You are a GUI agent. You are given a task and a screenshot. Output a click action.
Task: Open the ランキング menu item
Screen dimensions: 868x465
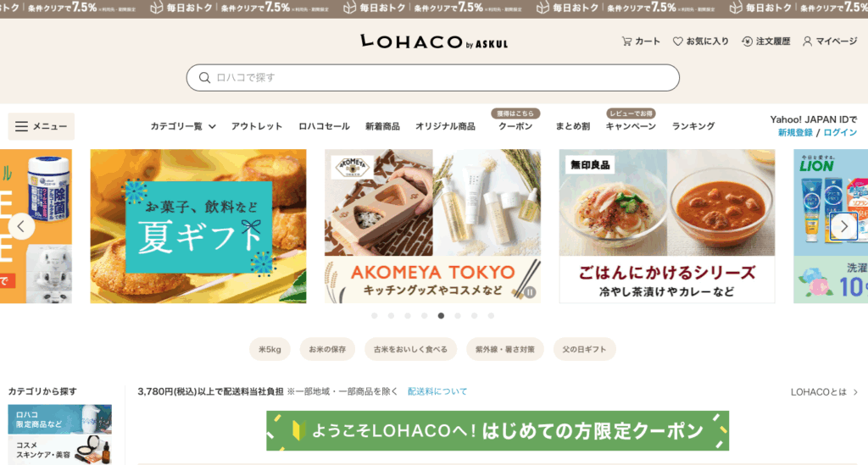click(693, 126)
